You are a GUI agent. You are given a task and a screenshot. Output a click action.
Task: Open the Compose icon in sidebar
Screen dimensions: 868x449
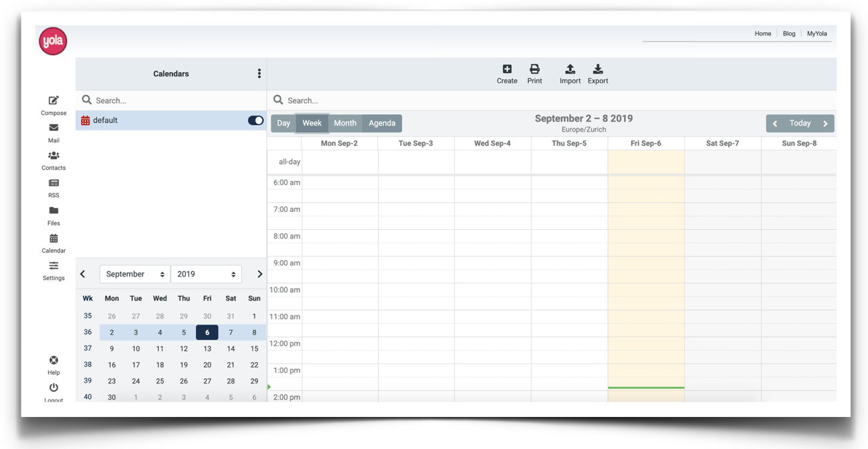(x=53, y=101)
